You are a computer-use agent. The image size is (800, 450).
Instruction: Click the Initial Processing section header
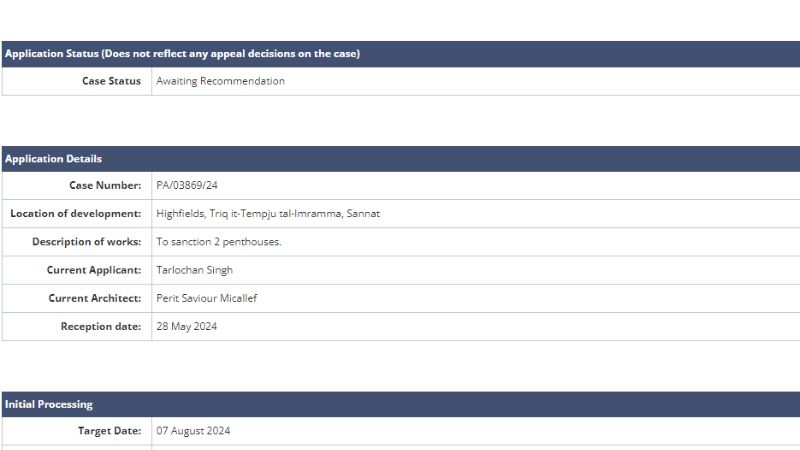tap(49, 404)
